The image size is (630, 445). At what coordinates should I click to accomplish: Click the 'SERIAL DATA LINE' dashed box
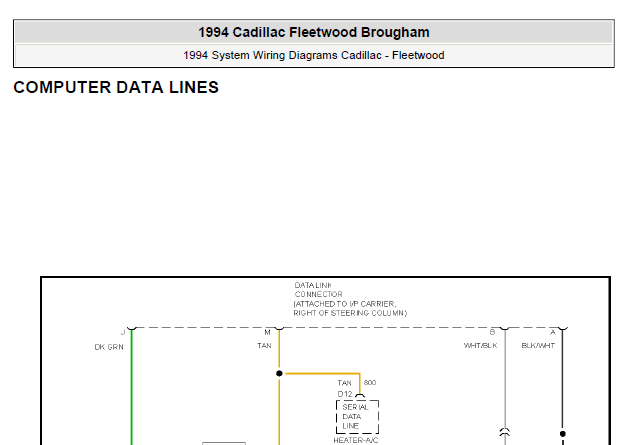(x=357, y=417)
